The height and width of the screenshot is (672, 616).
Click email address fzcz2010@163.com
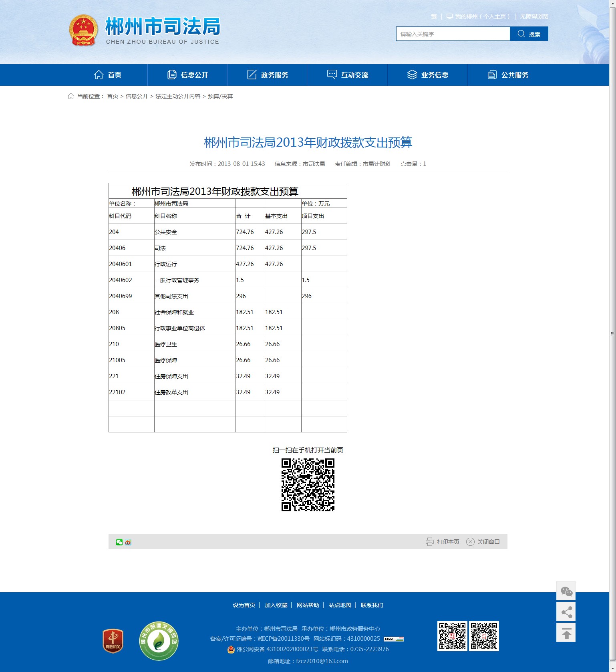322,661
